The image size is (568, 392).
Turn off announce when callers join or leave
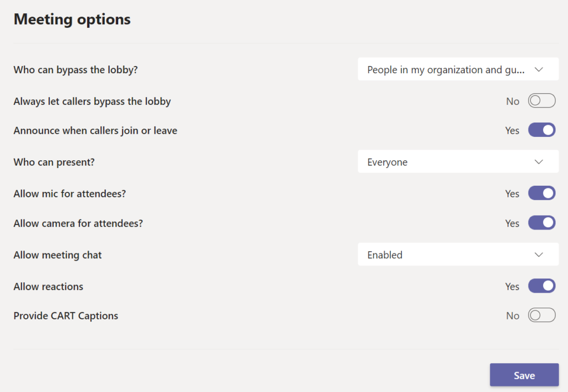[x=541, y=130]
